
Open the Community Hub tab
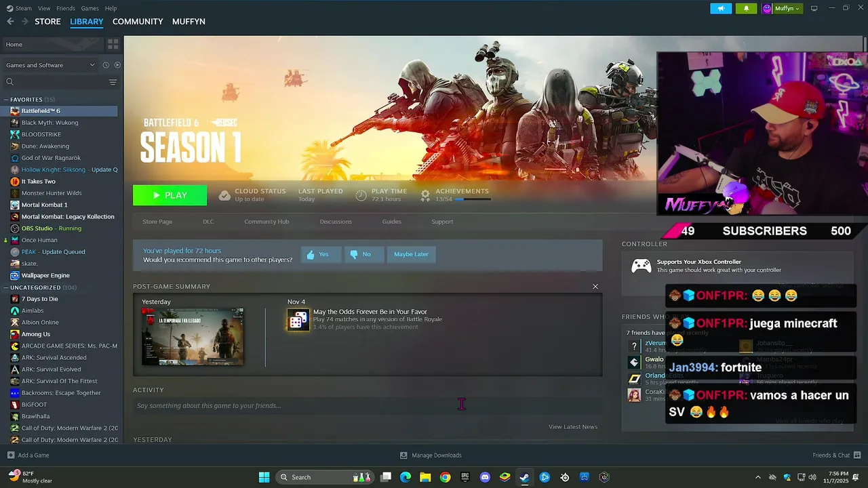(x=267, y=222)
